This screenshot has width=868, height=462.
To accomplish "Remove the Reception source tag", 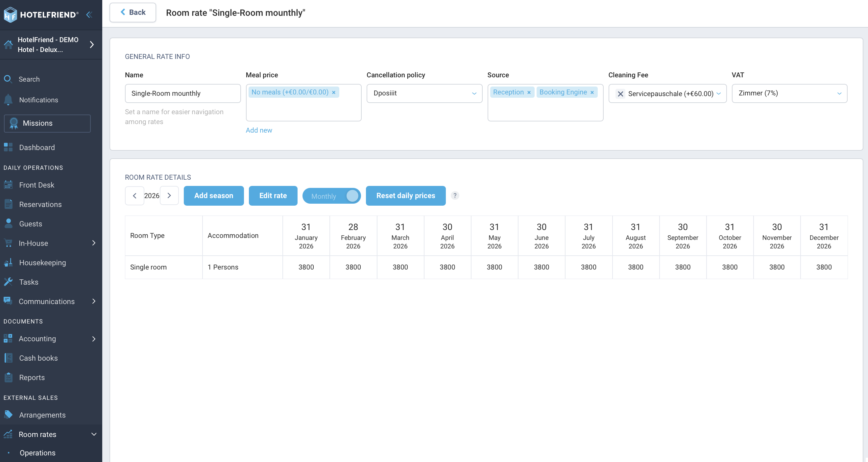I will point(529,92).
